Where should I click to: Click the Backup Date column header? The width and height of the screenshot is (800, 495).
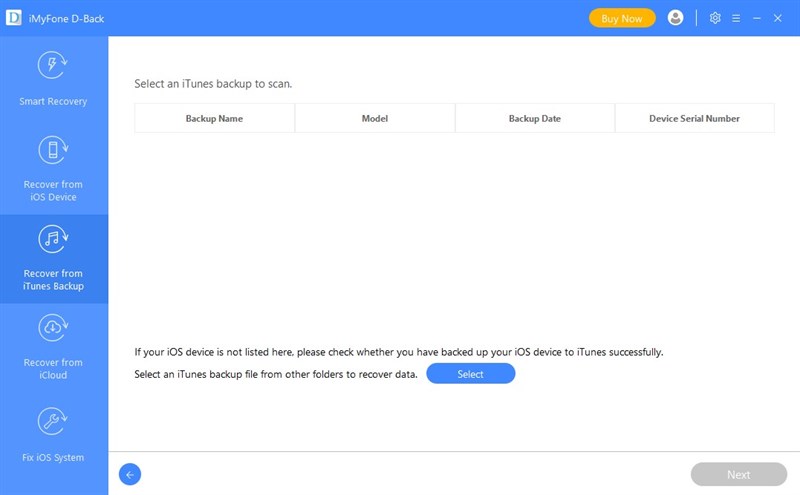535,118
